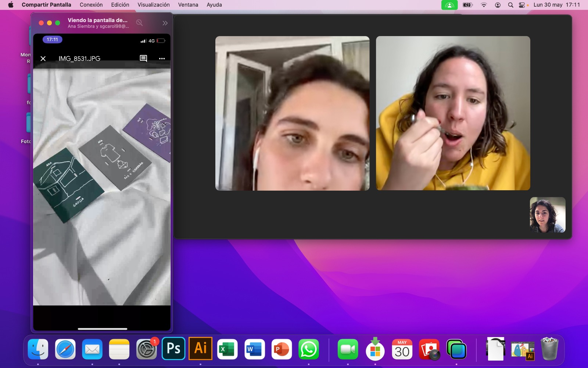Click the Wi-Fi status icon
The image size is (588, 368).
pyautogui.click(x=484, y=5)
